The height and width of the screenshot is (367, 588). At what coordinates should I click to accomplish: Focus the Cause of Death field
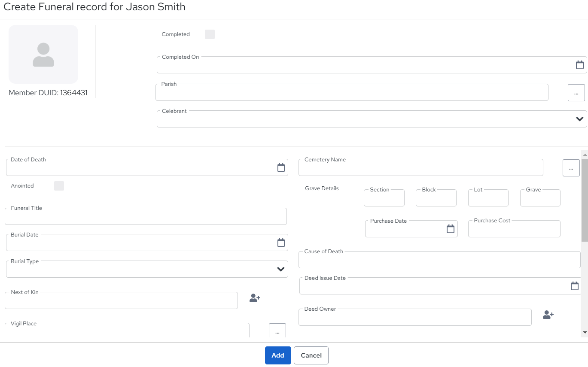[439, 260]
